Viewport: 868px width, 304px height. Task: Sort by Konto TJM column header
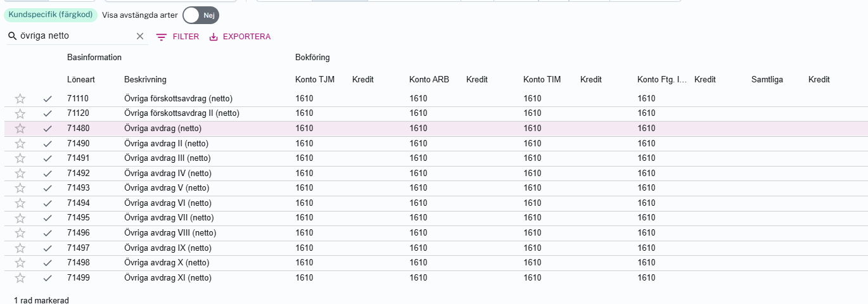pyautogui.click(x=314, y=80)
